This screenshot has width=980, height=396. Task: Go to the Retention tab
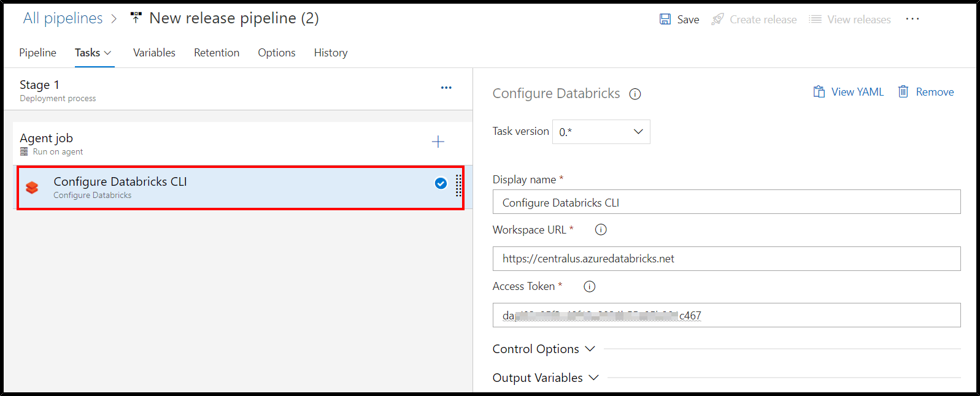pos(217,53)
